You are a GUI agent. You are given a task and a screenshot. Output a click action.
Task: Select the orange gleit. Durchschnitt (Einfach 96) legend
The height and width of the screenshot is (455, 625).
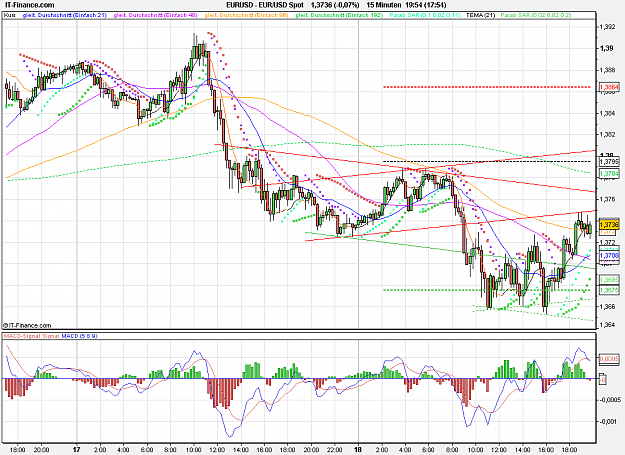click(x=246, y=15)
